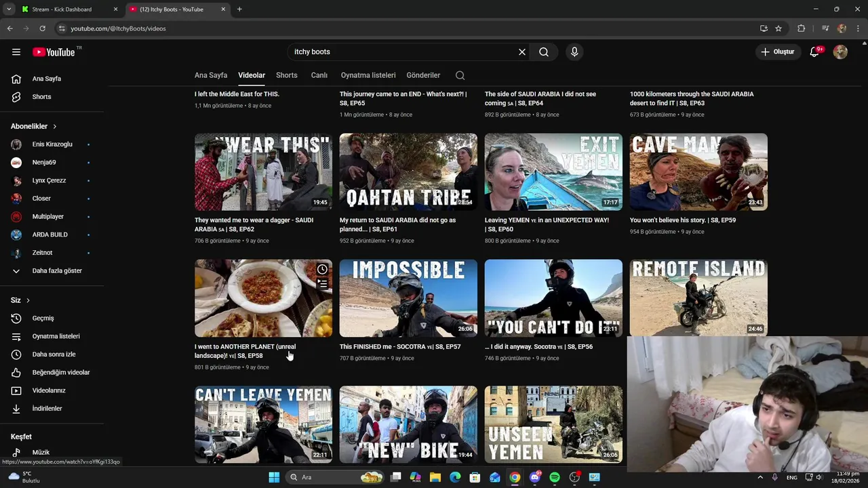Run search with the magnifier button
This screenshot has height=488, width=868.
[544, 52]
